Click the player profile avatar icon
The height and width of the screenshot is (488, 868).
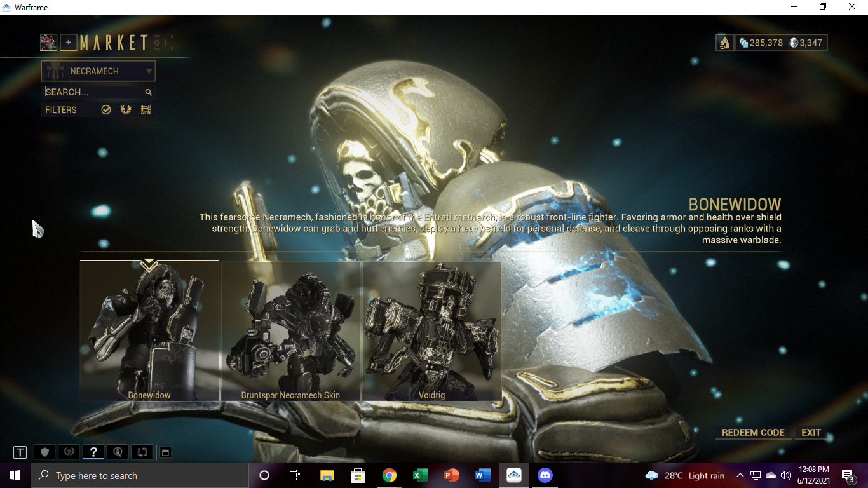coord(49,43)
